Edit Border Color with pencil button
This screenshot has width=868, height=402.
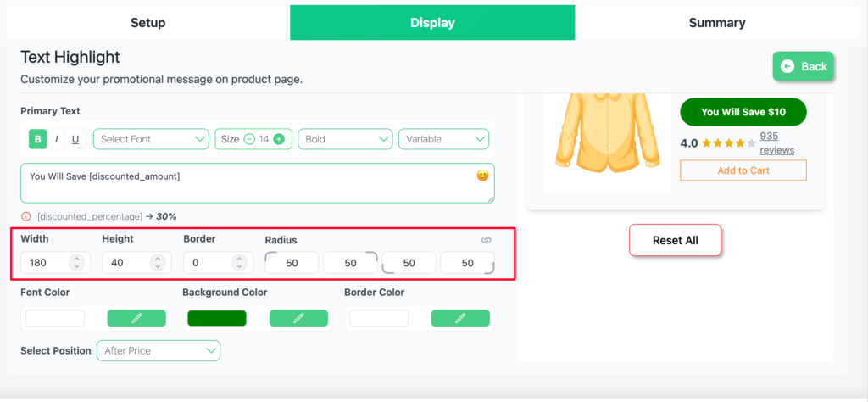point(460,318)
